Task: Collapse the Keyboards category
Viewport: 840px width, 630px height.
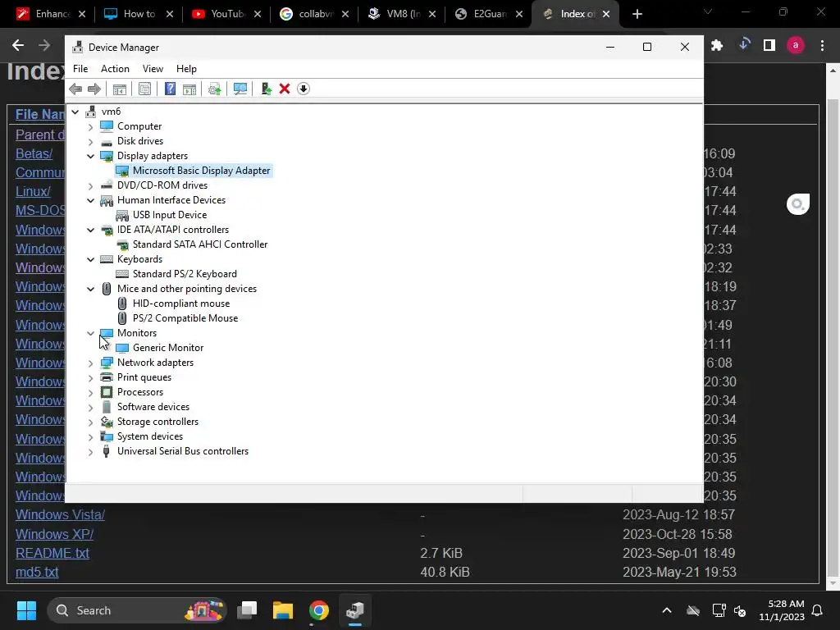Action: (x=90, y=259)
